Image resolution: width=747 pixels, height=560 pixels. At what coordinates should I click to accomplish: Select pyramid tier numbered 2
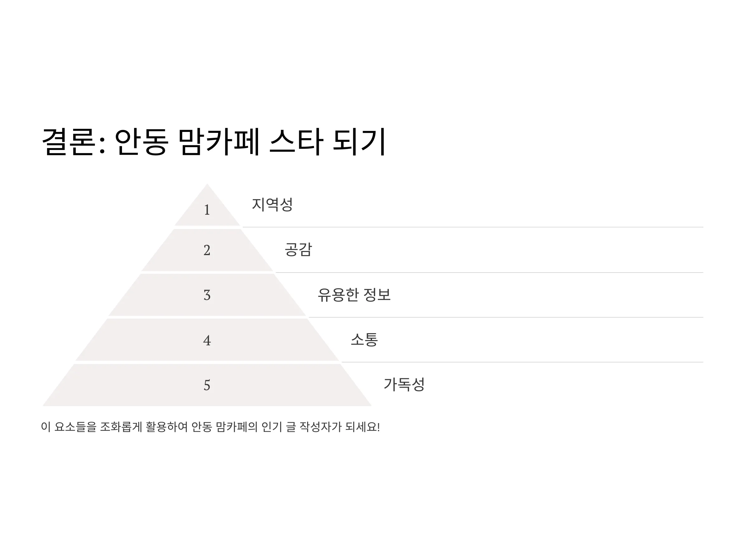tap(207, 250)
